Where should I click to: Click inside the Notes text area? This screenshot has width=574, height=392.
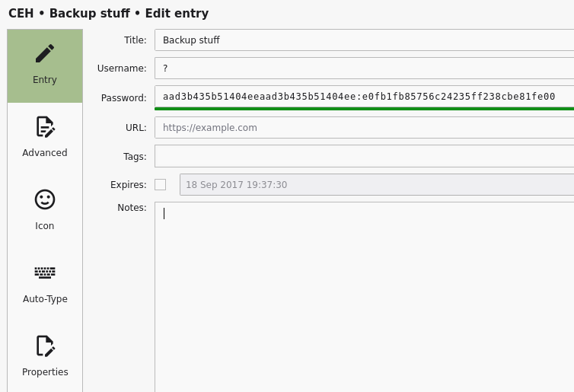tap(364, 297)
